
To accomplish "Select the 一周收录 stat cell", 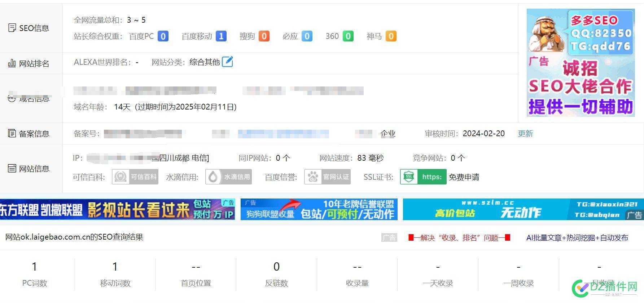I will (518, 274).
